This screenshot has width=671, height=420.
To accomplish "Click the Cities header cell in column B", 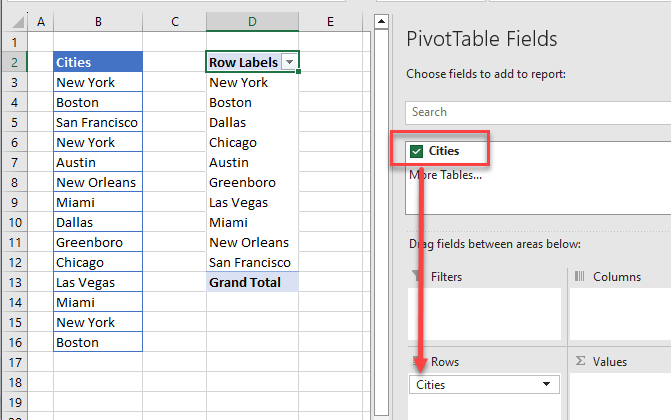I will (98, 62).
